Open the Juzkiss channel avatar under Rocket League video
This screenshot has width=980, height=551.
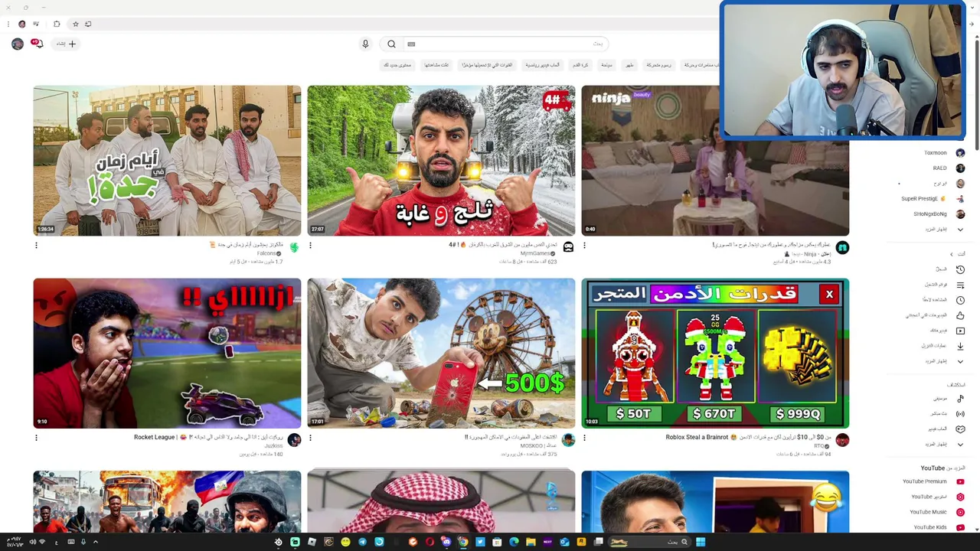(294, 439)
